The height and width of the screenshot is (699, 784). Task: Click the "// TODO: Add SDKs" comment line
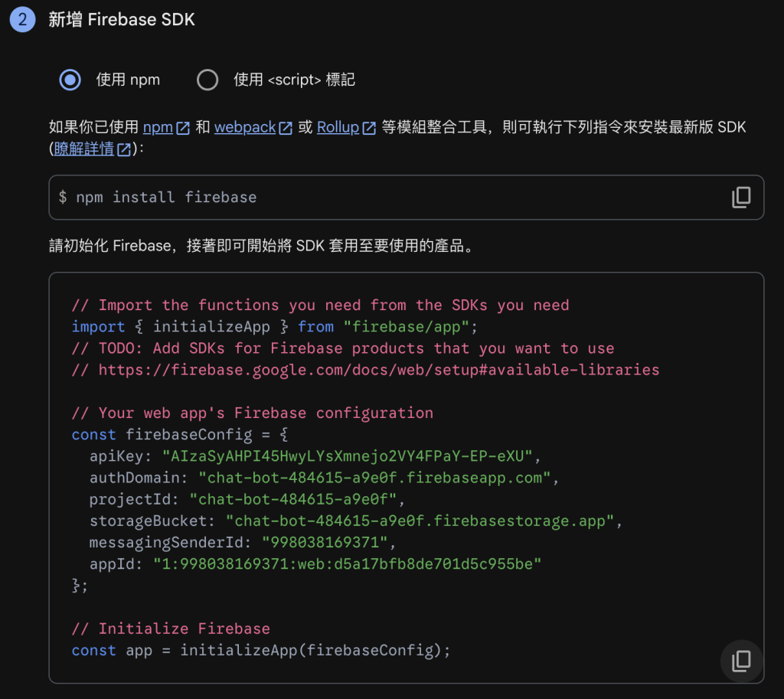coord(343,348)
